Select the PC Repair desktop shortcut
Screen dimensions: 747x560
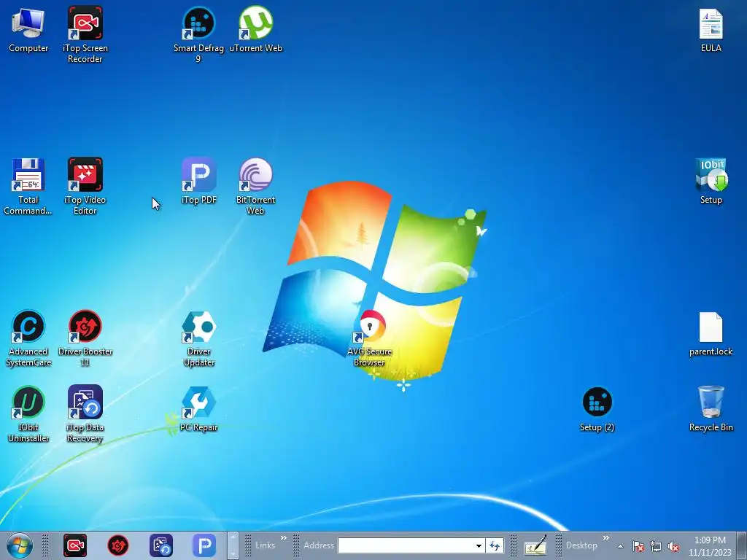[x=198, y=410]
